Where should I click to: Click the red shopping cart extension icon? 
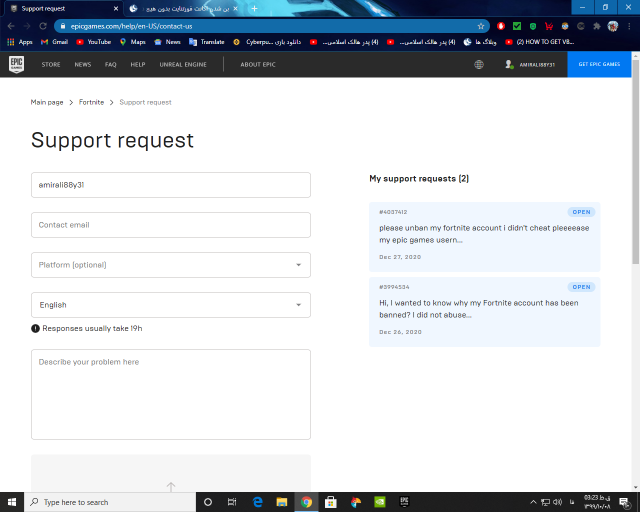(549, 26)
